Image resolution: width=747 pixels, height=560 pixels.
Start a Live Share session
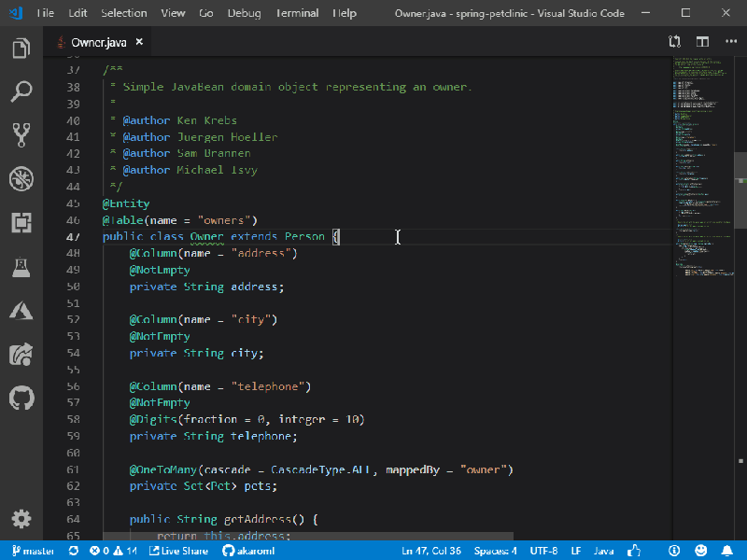click(177, 551)
